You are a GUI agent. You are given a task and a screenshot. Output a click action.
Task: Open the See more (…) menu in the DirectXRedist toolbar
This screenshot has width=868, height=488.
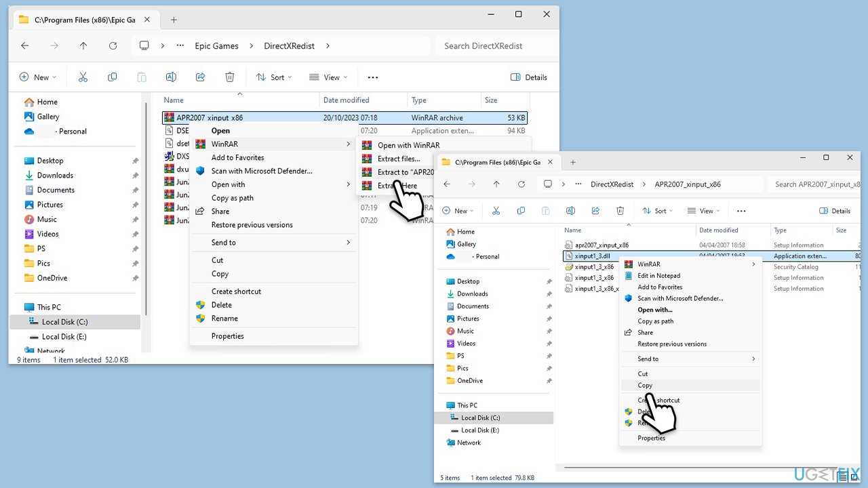tap(372, 77)
